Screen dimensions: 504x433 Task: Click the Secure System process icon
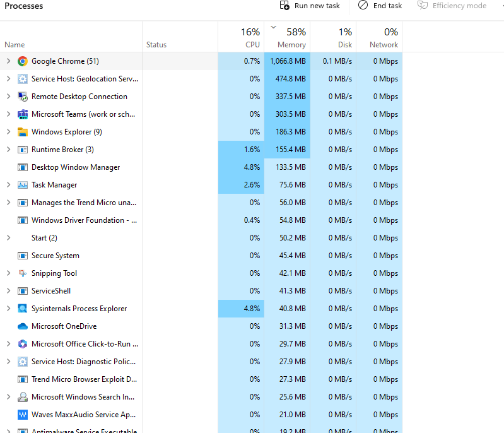(23, 256)
